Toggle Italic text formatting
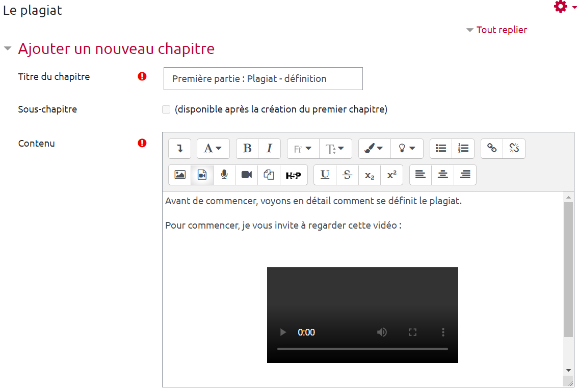 pos(270,149)
